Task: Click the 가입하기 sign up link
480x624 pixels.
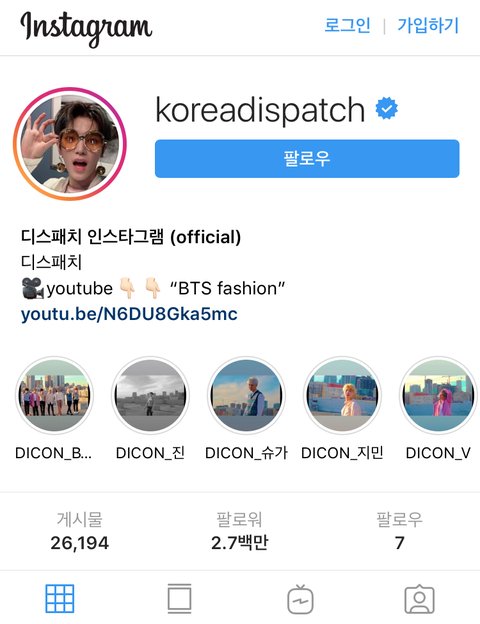Action: 428,25
